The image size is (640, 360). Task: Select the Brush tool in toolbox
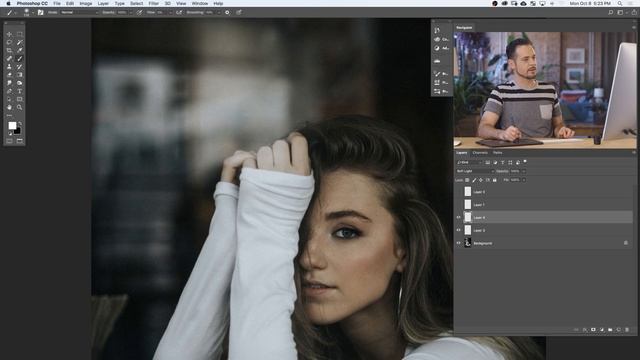(x=20, y=59)
